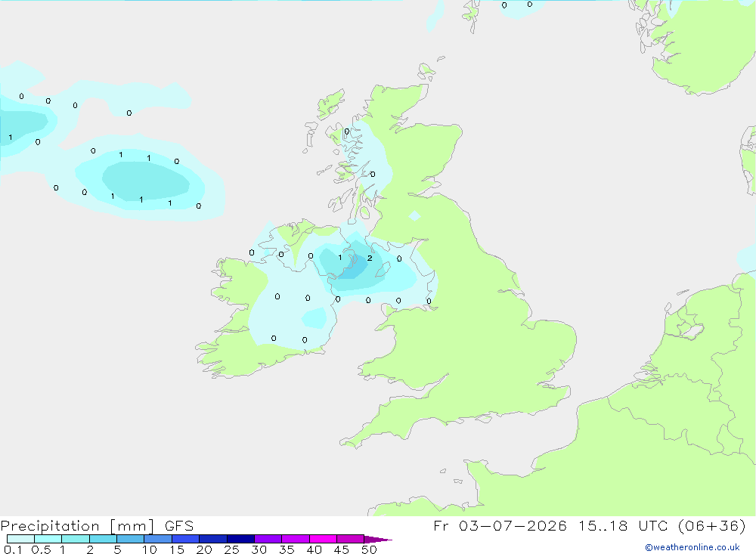This screenshot has width=756, height=554.
Task: Click the '25' legend scale label
Action: click(231, 549)
